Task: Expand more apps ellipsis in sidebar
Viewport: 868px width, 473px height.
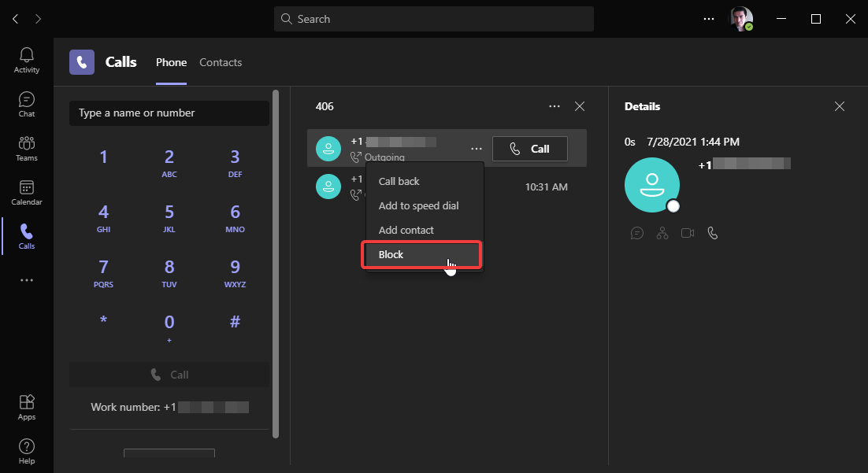Action: coord(27,279)
